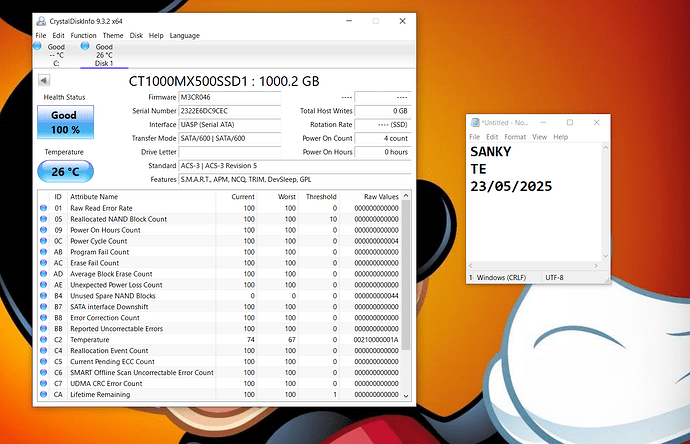Click the Good 100 % health status button

(x=65, y=122)
